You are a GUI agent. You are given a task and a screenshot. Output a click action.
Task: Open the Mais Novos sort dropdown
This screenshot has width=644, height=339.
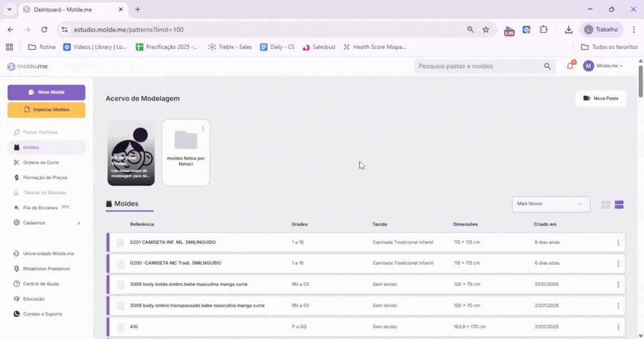tap(551, 204)
